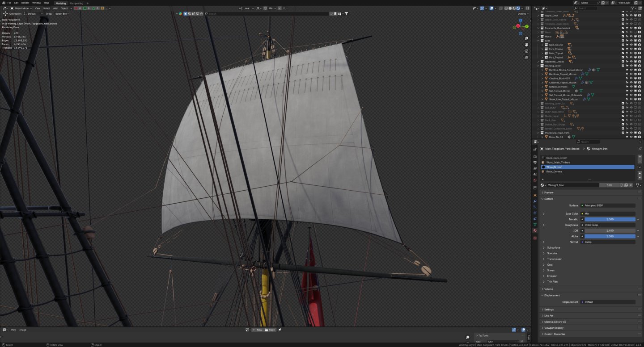
Task: Hide Fore_Topsail in viewport with eye icon
Action: [x=631, y=57]
